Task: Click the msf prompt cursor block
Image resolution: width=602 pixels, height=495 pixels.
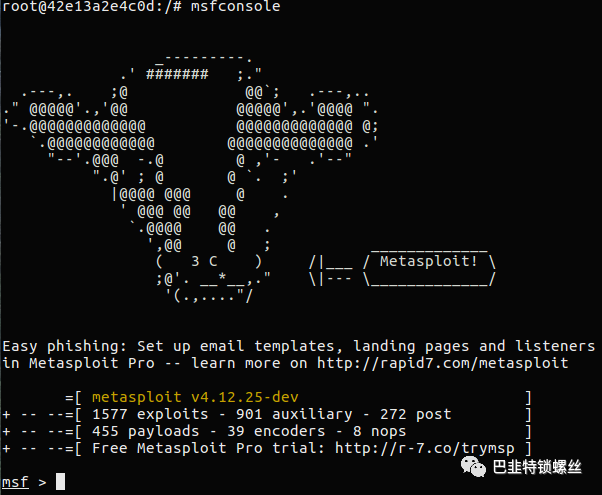Action: [60, 482]
